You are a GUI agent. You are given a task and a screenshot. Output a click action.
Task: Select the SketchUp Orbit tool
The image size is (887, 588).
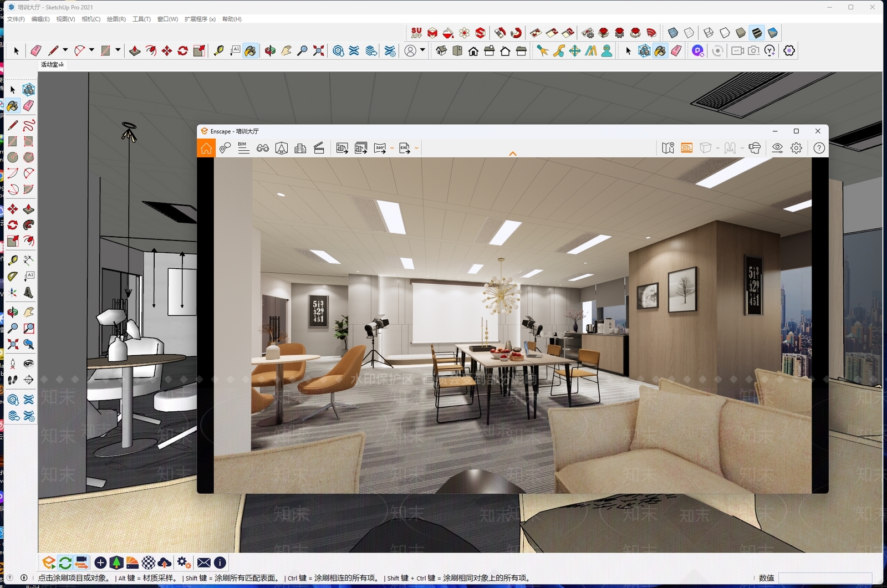click(270, 51)
